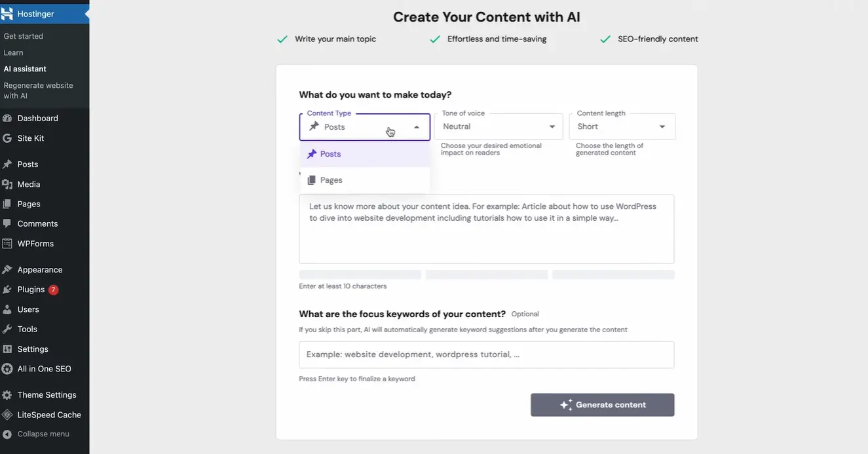Image resolution: width=868 pixels, height=454 pixels.
Task: Open the Content length dropdown
Action: (621, 126)
